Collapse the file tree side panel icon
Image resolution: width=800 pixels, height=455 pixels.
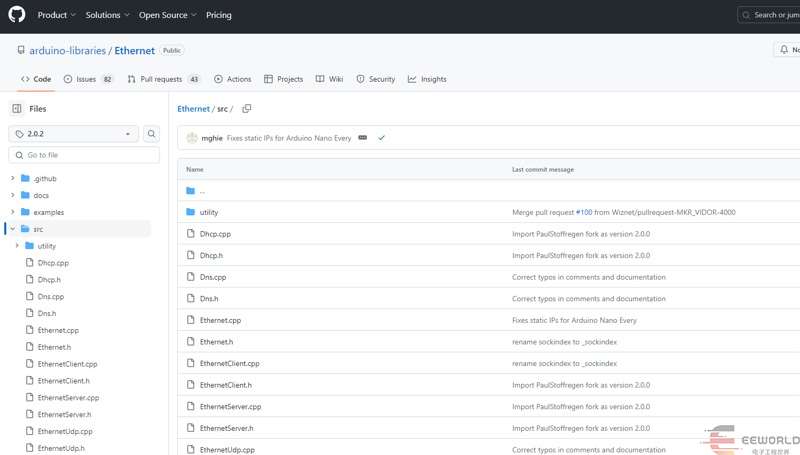[x=17, y=108]
